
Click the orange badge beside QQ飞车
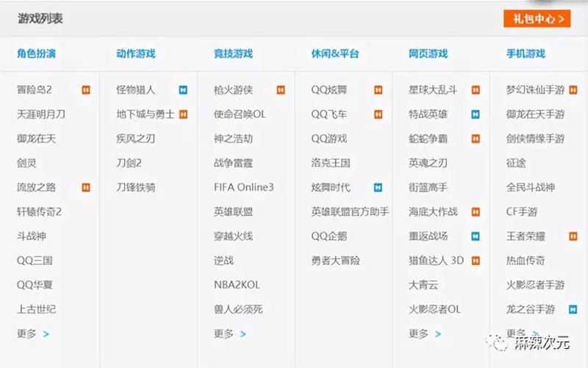378,114
